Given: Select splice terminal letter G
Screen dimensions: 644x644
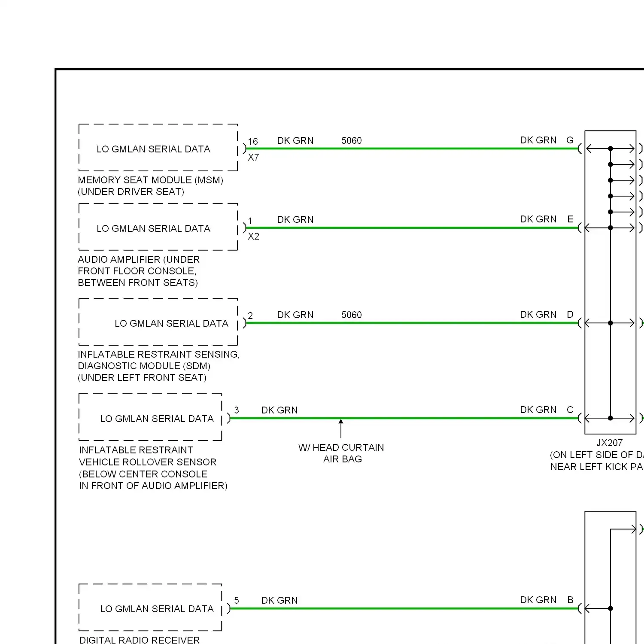Looking at the screenshot, I should pos(570,140).
